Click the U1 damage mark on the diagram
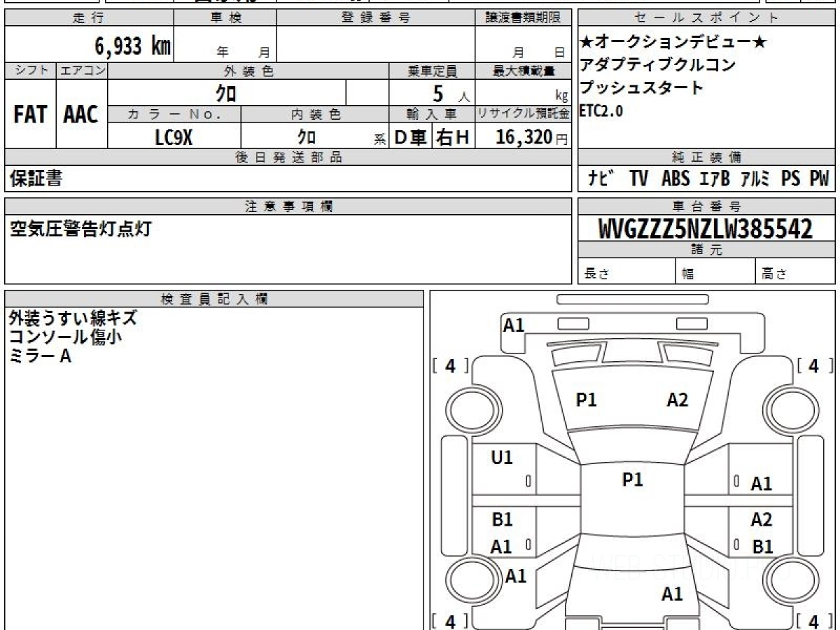 pos(502,458)
